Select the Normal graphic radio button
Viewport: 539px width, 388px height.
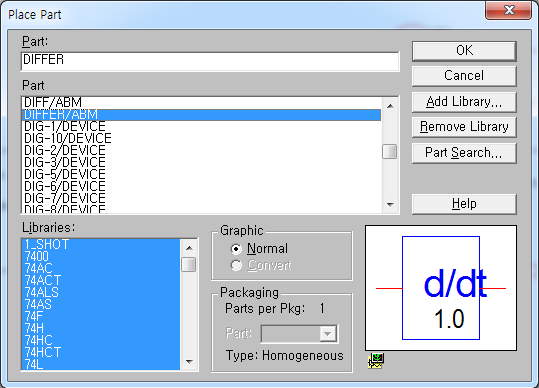pos(236,249)
